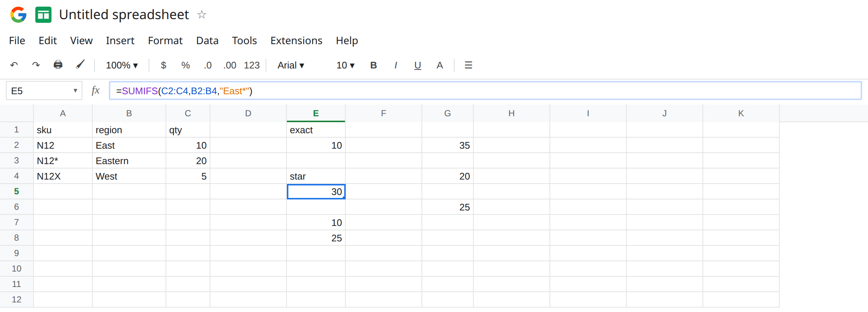Activate the paint format brush
Screen dimensions: 868x312
click(x=80, y=65)
